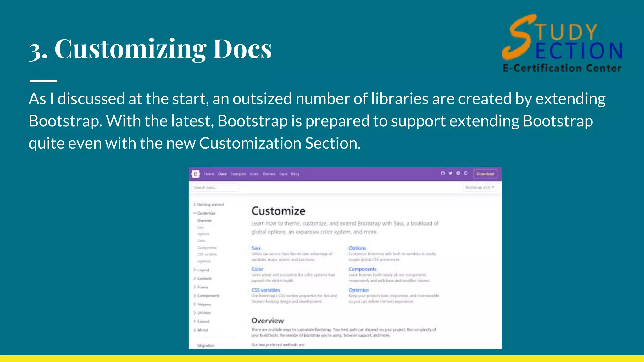The image size is (644, 362).
Task: Select Options in the sidebar list
Action: pyautogui.click(x=203, y=234)
